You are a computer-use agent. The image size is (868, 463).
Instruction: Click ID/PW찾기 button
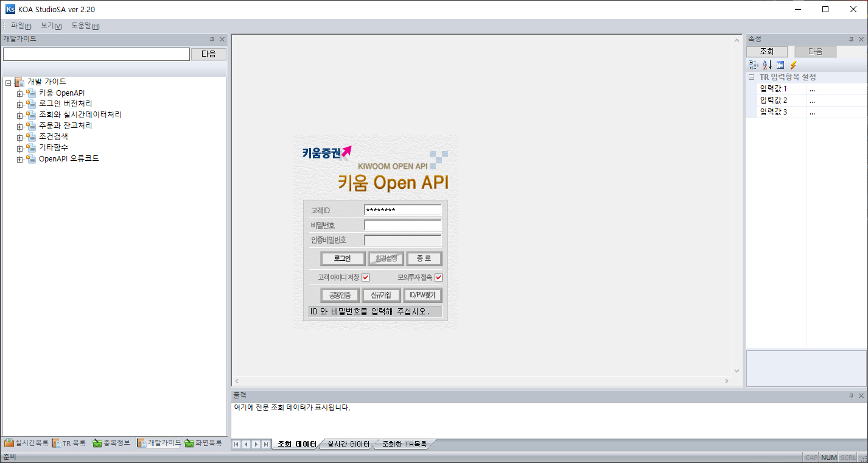(x=422, y=295)
